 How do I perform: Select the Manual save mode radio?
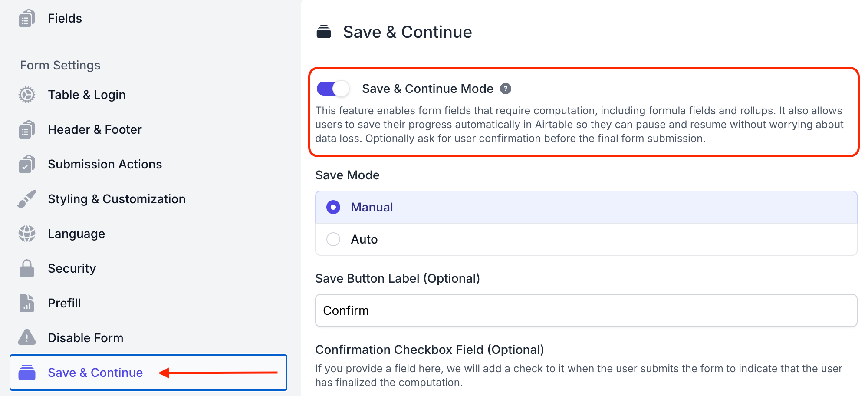click(x=333, y=207)
